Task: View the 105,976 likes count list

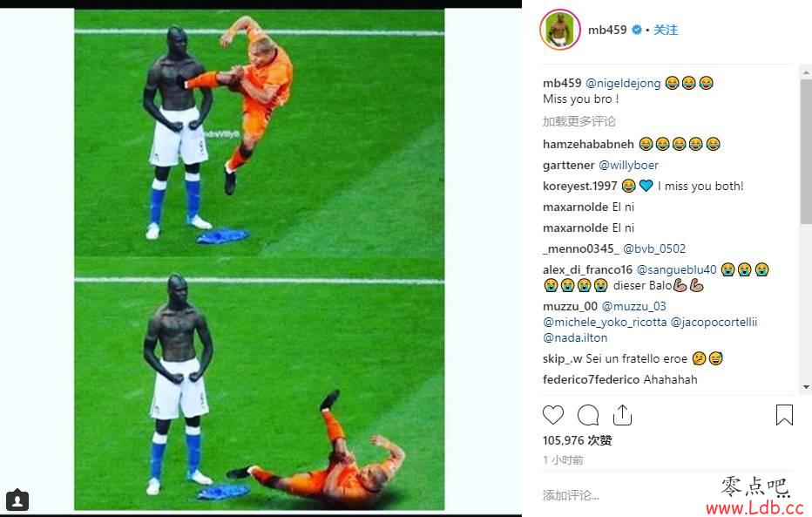Action: (578, 440)
